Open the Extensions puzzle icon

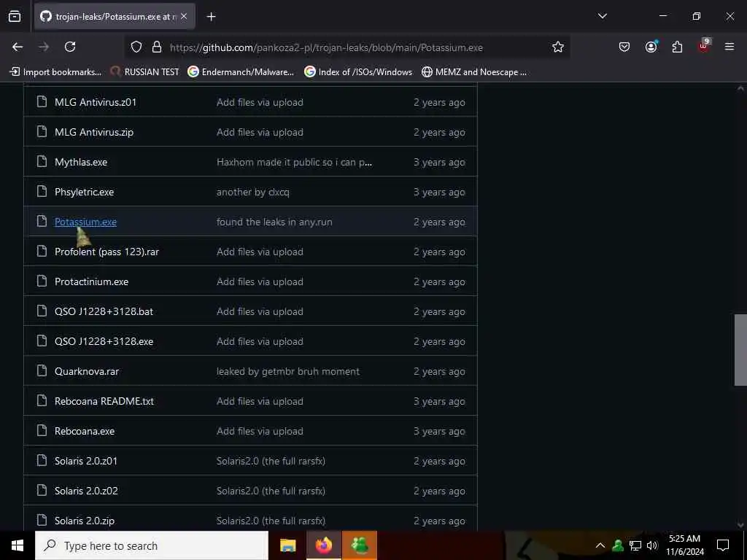click(x=677, y=47)
